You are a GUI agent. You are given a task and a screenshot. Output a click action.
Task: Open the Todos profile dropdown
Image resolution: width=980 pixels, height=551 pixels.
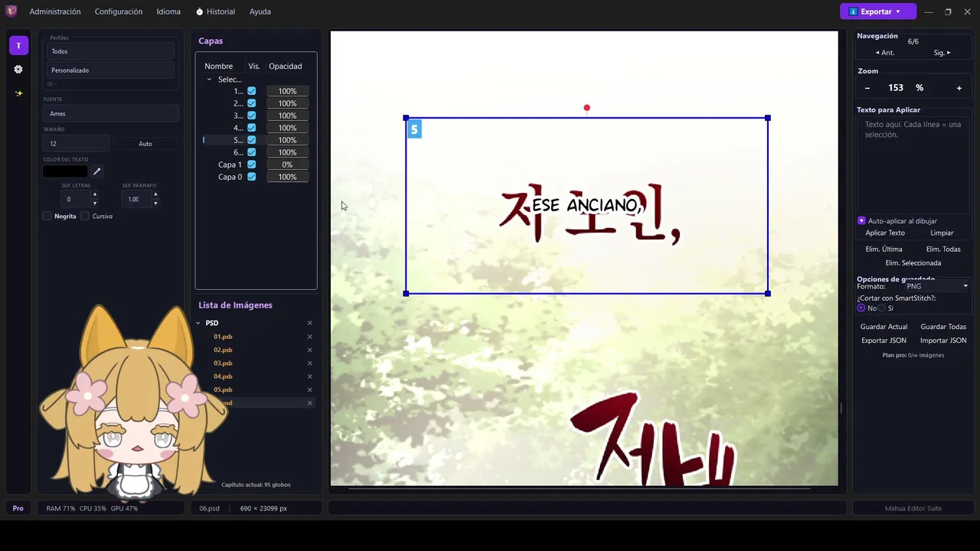pyautogui.click(x=111, y=51)
